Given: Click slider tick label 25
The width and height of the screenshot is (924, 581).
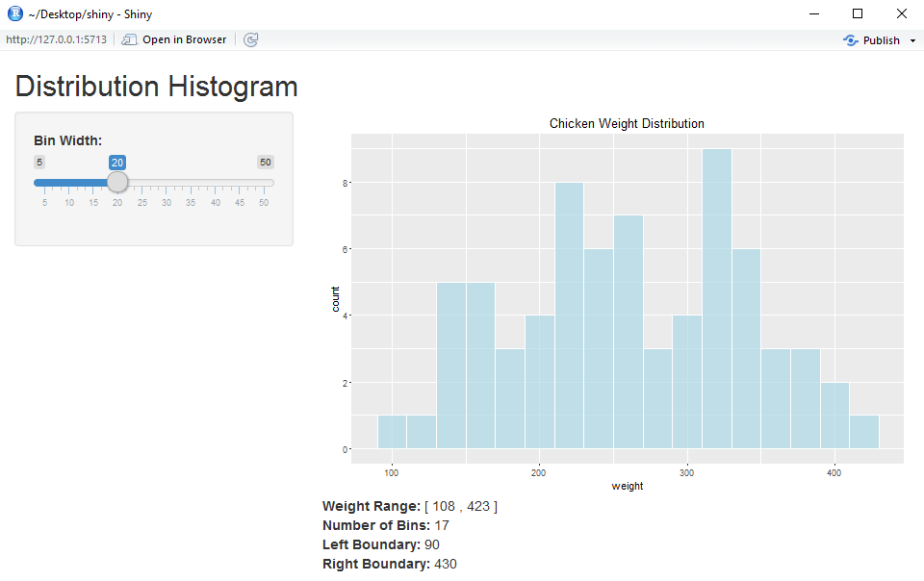Looking at the screenshot, I should tap(142, 203).
